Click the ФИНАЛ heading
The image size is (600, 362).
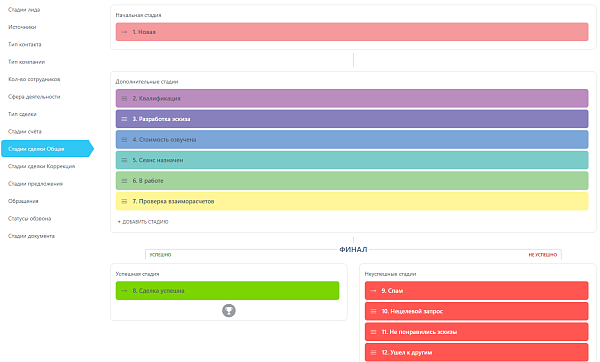tap(353, 249)
